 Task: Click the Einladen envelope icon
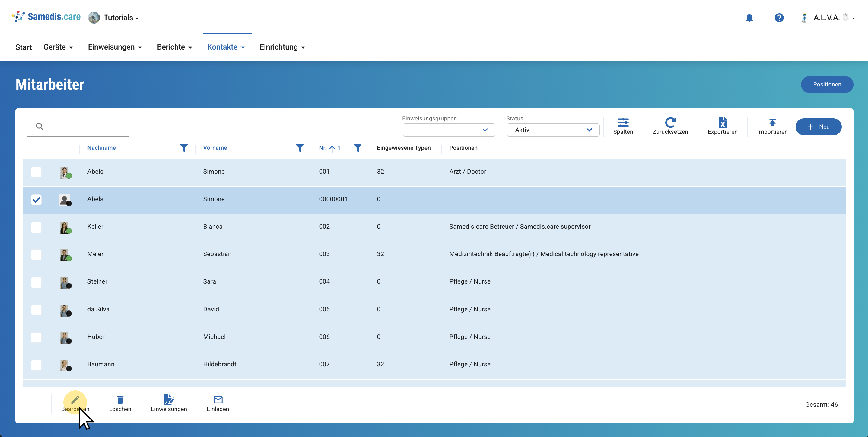pos(218,400)
